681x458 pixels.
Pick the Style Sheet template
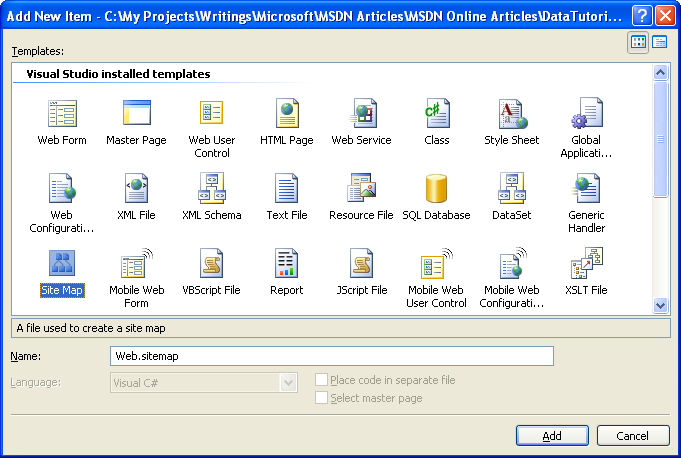coord(512,123)
